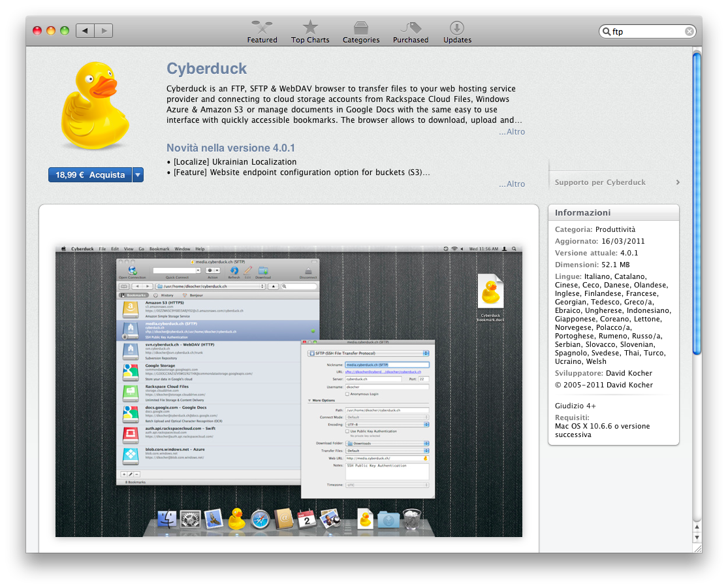
Task: Click the scrollbar up arrow
Action: pos(697,527)
